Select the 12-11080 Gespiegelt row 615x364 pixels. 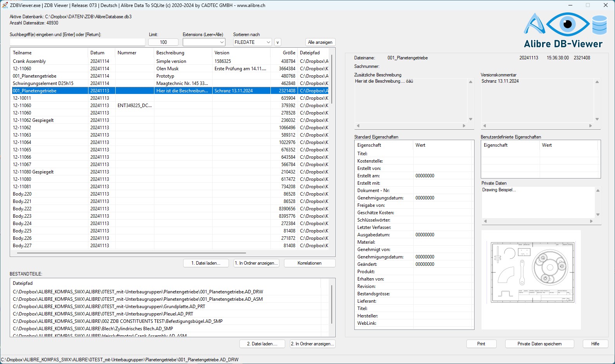170,172
